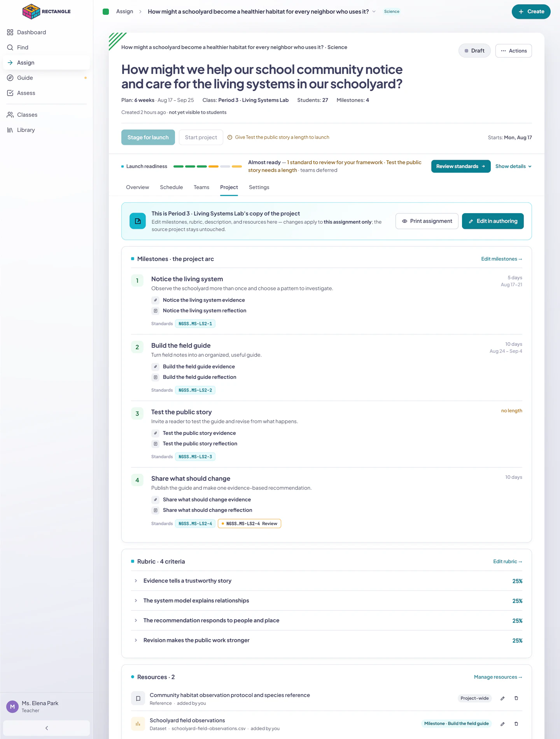This screenshot has height=739, width=560.
Task: Follow the Edit milestones link
Action: point(502,259)
